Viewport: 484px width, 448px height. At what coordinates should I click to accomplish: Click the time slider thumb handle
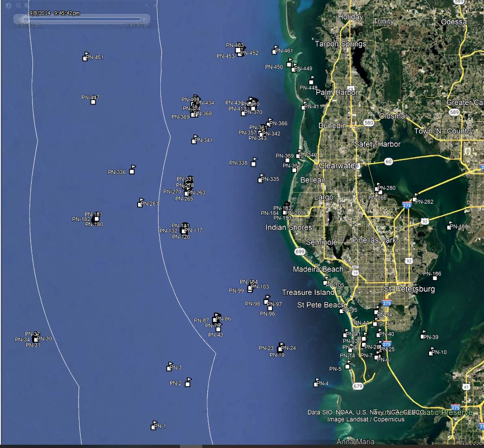(x=26, y=19)
